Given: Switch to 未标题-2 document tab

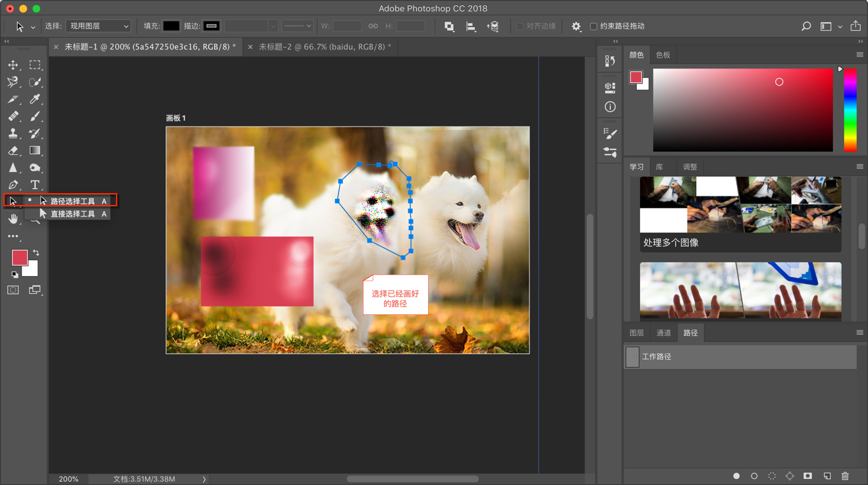Looking at the screenshot, I should [324, 47].
